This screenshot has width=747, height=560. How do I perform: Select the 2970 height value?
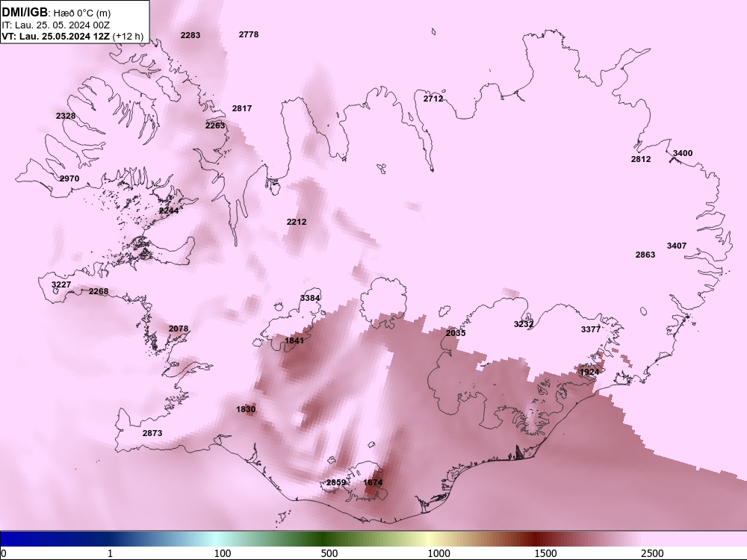coord(69,178)
